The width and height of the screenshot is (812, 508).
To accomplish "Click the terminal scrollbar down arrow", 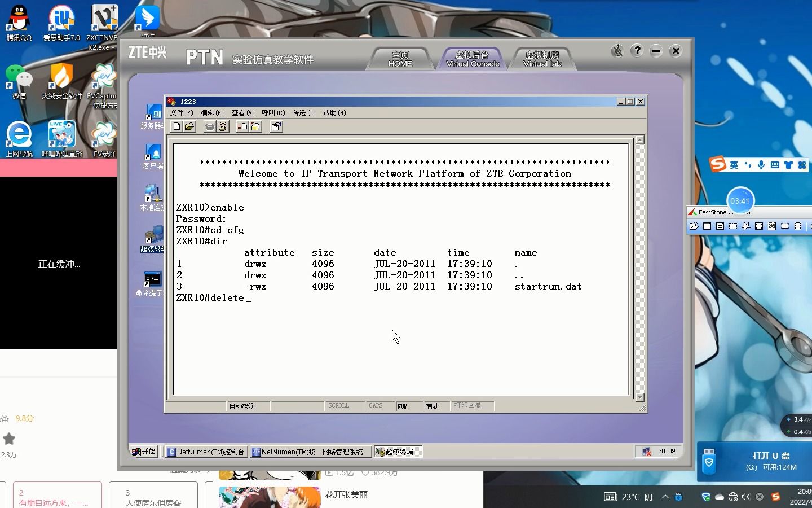I will pyautogui.click(x=639, y=397).
